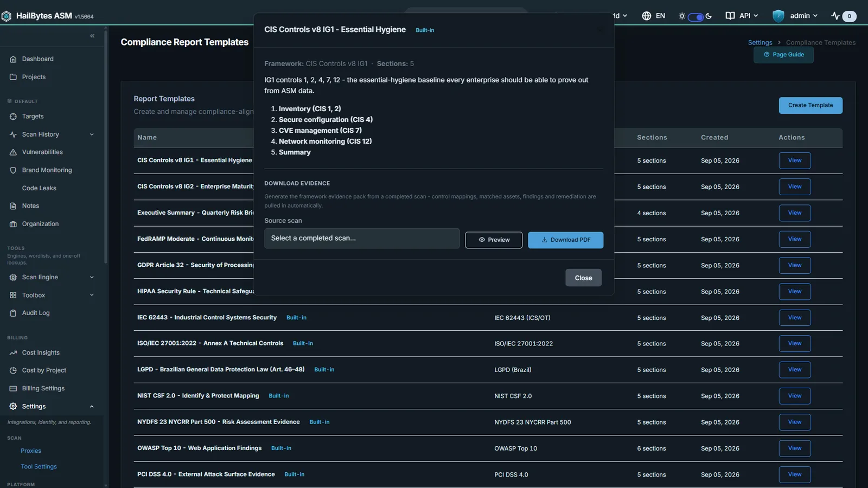View the GDPR Article 32 template
The image size is (868, 488).
point(795,265)
